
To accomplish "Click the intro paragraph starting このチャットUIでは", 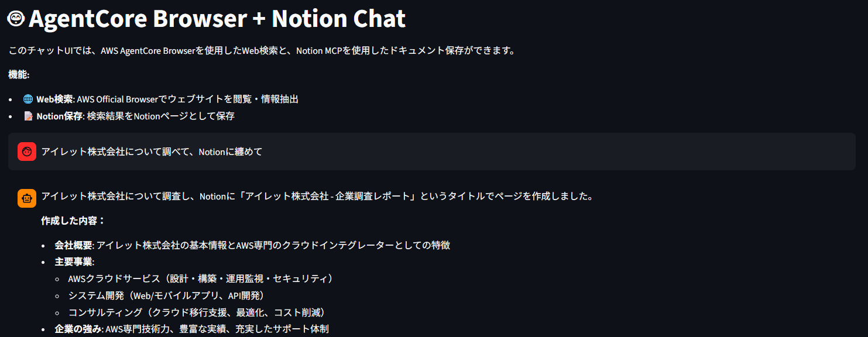I will tap(262, 51).
